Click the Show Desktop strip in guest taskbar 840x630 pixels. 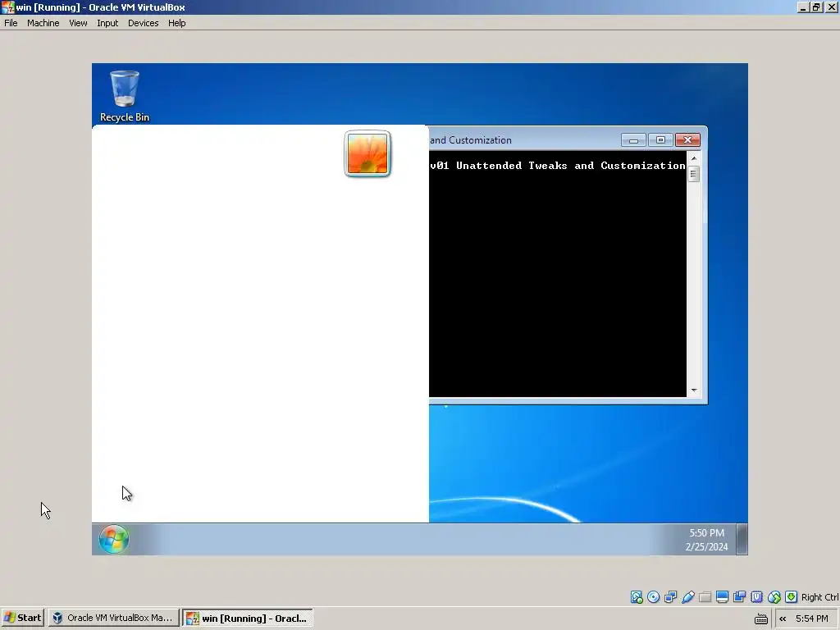[742, 539]
